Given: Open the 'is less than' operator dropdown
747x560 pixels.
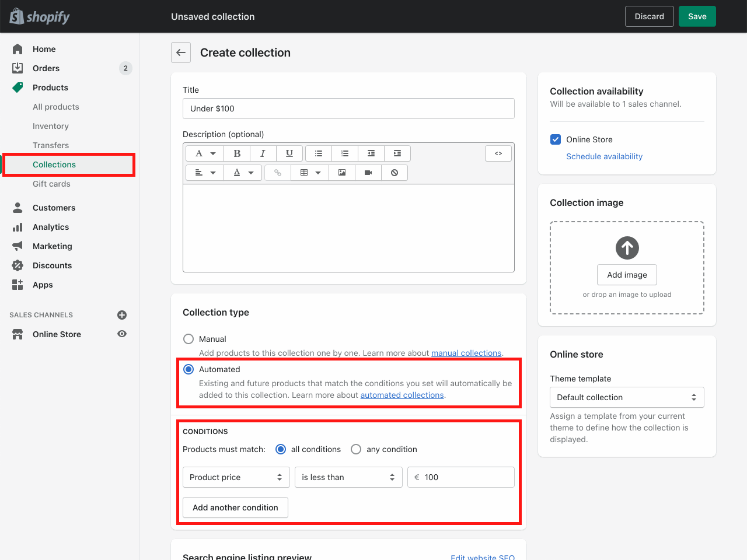Looking at the screenshot, I should 348,477.
